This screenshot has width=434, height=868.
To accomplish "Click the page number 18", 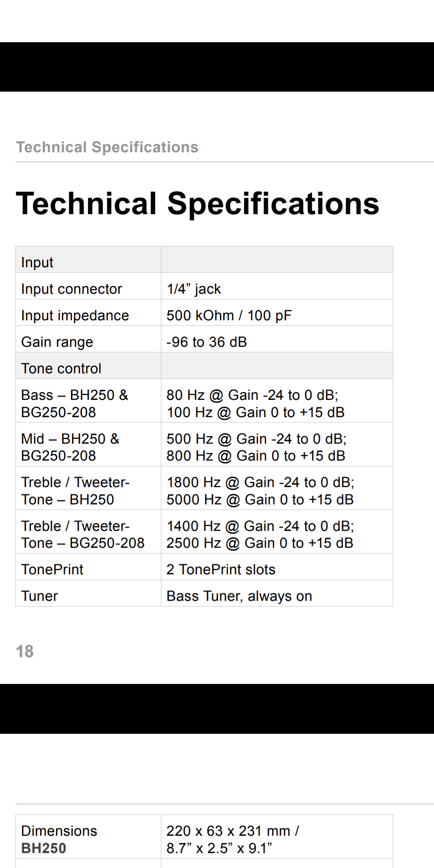I will tap(25, 651).
